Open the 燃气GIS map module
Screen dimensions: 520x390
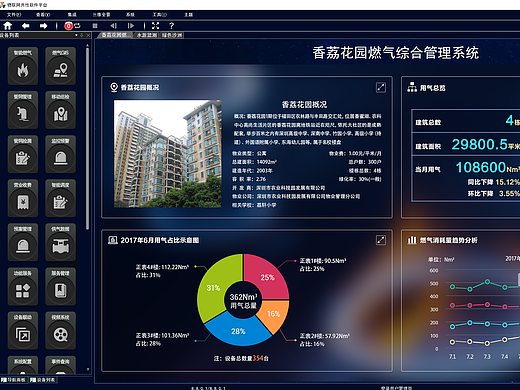click(61, 66)
